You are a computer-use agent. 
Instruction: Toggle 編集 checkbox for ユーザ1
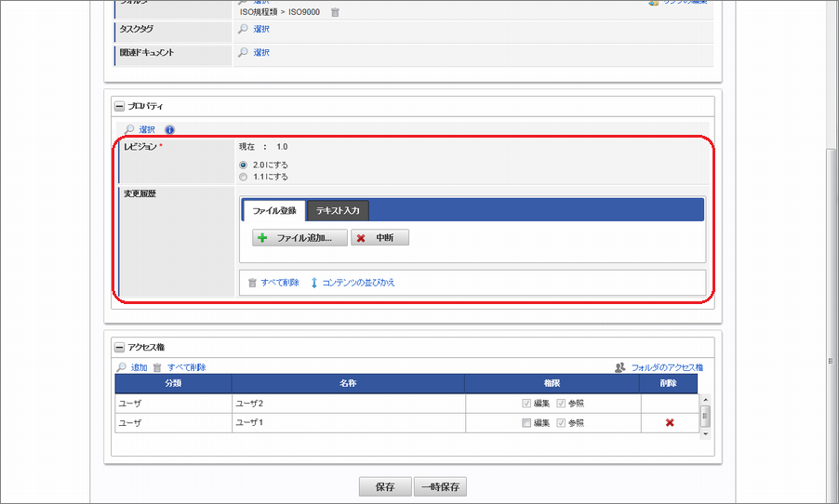coord(526,423)
